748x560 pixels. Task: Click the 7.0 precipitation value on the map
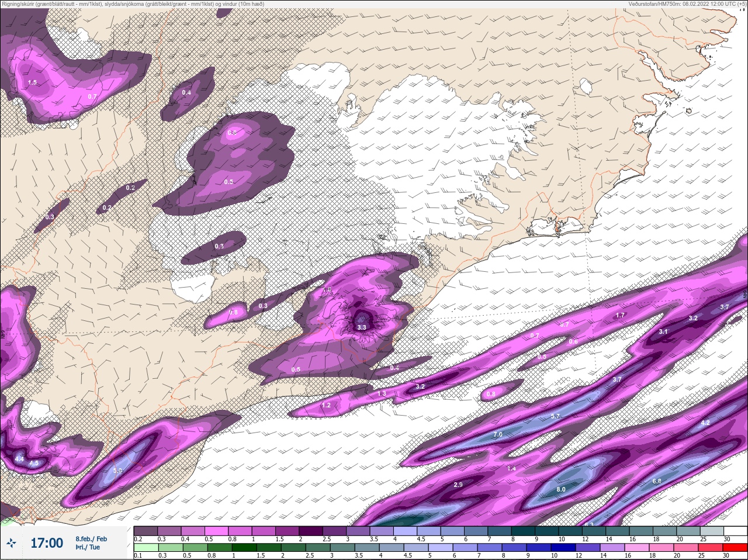[x=498, y=435]
